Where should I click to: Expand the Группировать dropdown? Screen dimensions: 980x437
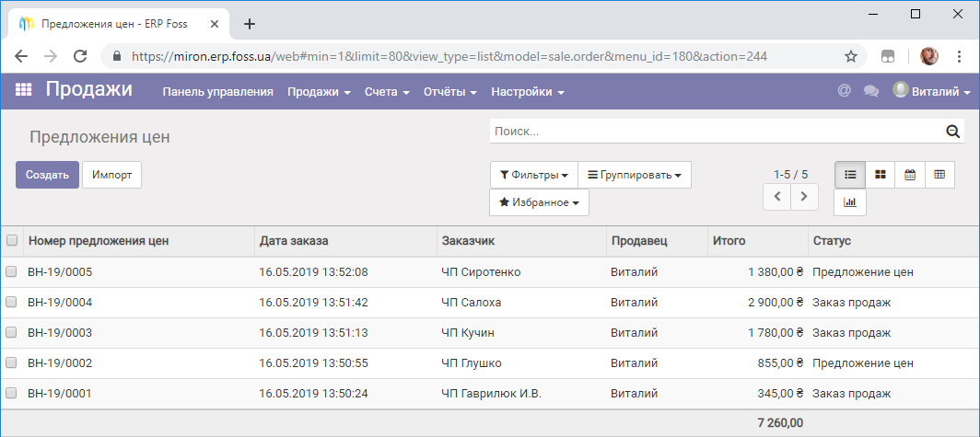click(x=635, y=175)
